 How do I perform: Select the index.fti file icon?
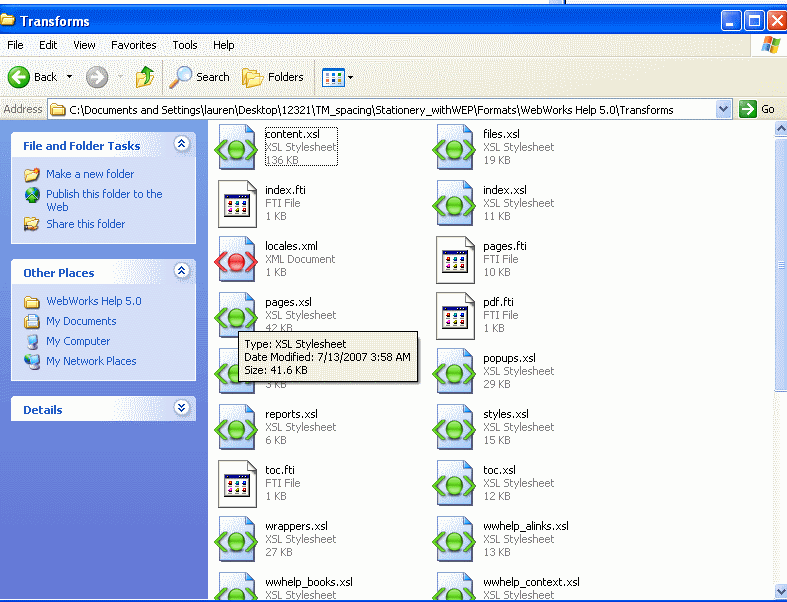pos(238,204)
